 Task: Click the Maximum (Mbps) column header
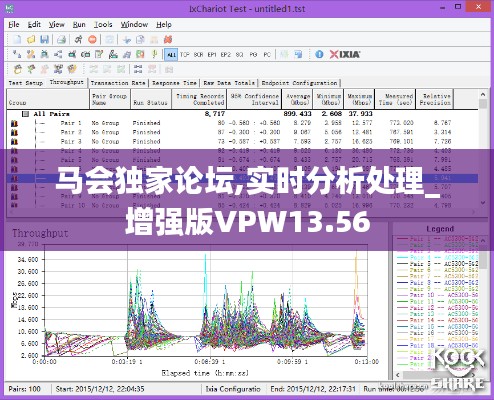tap(359, 99)
